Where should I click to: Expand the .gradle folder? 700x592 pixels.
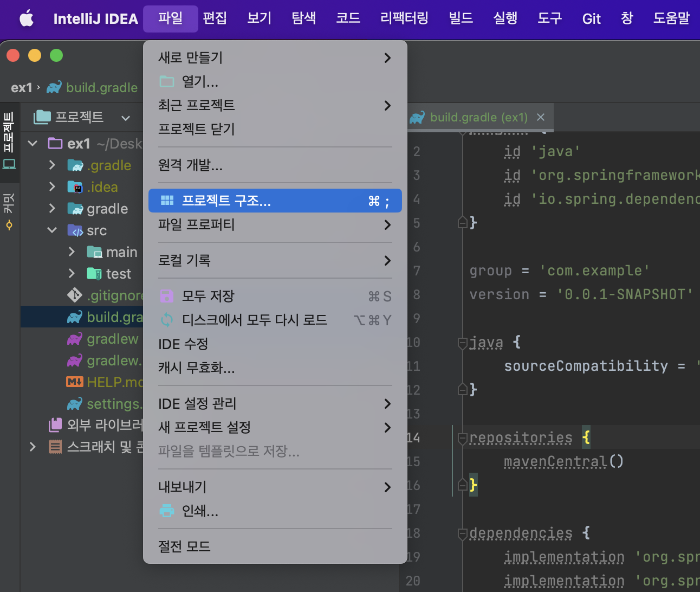(52, 165)
